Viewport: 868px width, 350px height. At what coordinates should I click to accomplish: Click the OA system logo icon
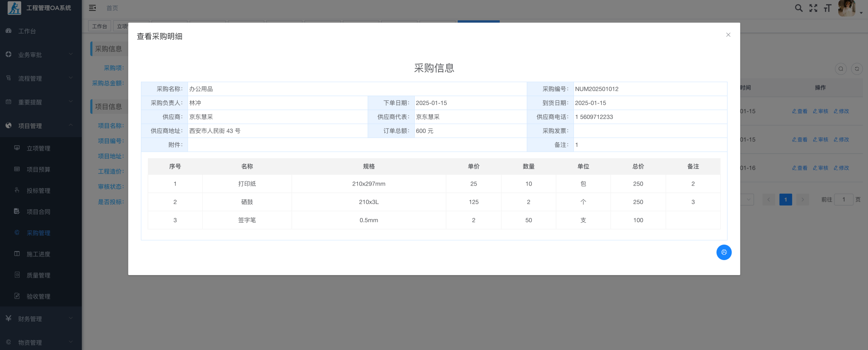pos(14,8)
